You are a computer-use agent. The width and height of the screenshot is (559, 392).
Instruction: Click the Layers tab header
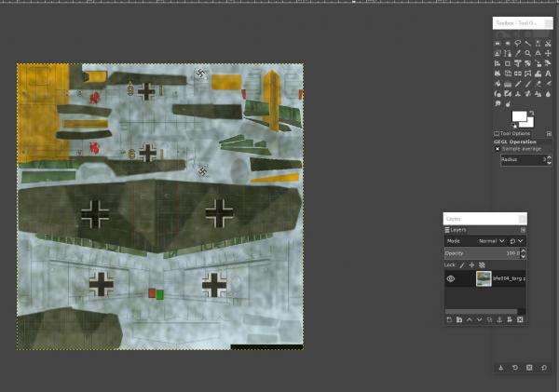456,230
